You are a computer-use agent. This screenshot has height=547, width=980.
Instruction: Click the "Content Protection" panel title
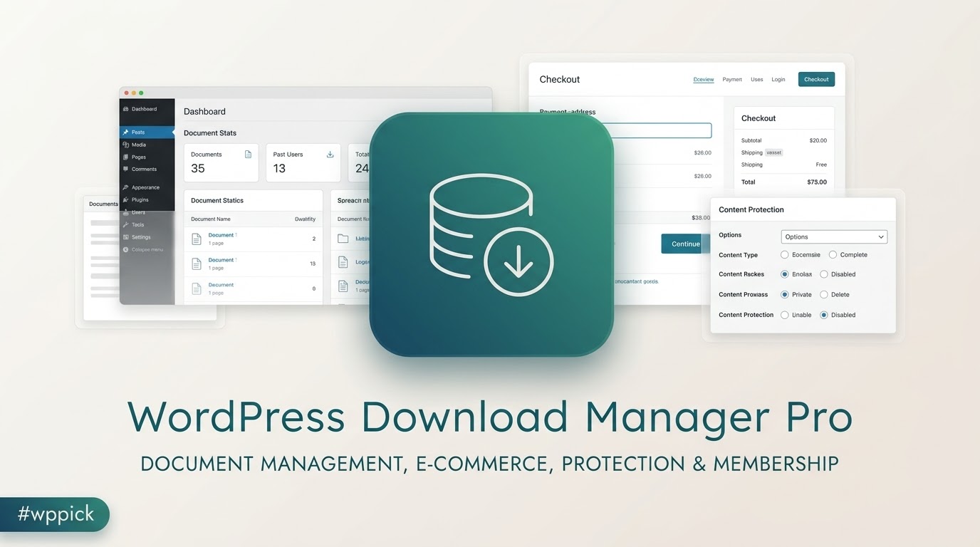click(x=751, y=209)
